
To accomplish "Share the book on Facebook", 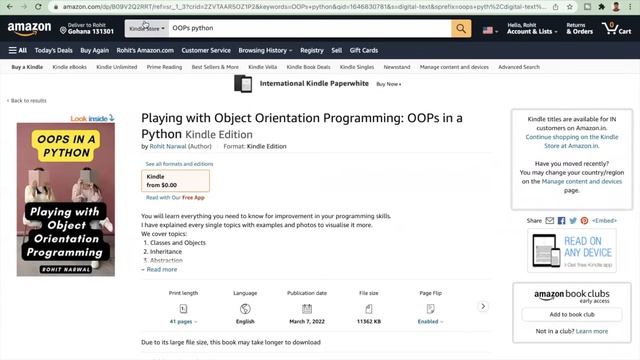I will coord(561,220).
